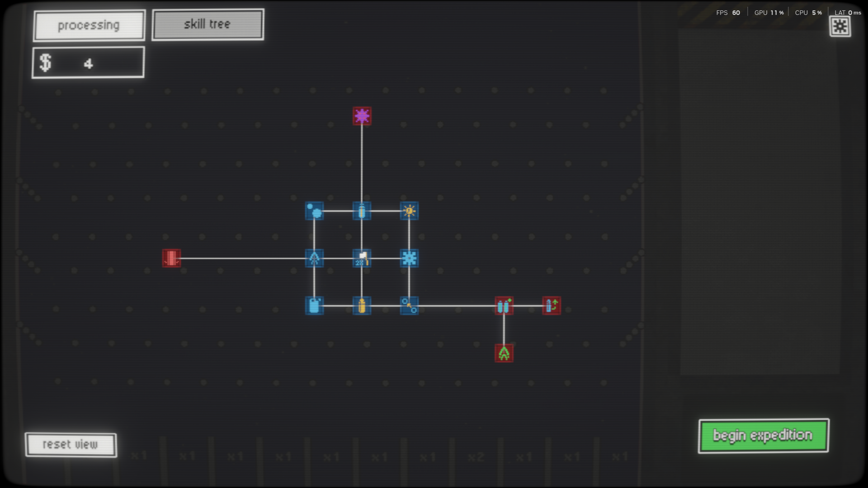Select the two circles arrow skill node

(409, 305)
